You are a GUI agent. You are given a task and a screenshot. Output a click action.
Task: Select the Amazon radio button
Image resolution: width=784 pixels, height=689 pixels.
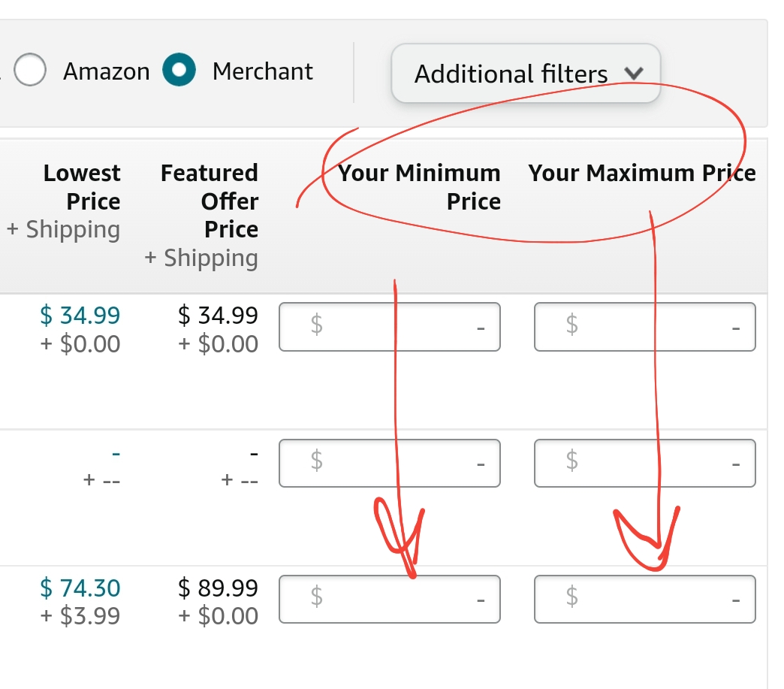pyautogui.click(x=30, y=70)
